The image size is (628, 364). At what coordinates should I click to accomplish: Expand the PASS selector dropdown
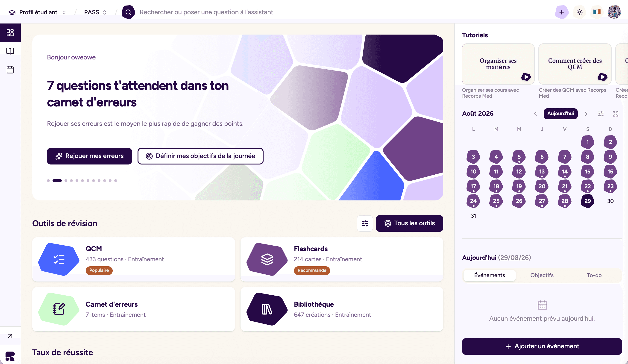click(x=95, y=12)
